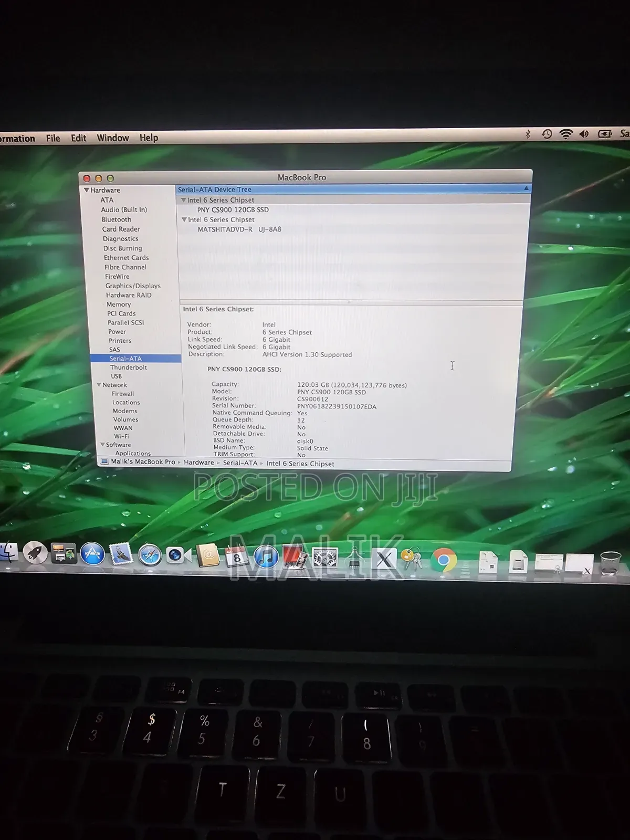Select Bluetooth in the hardware list

coord(117,219)
